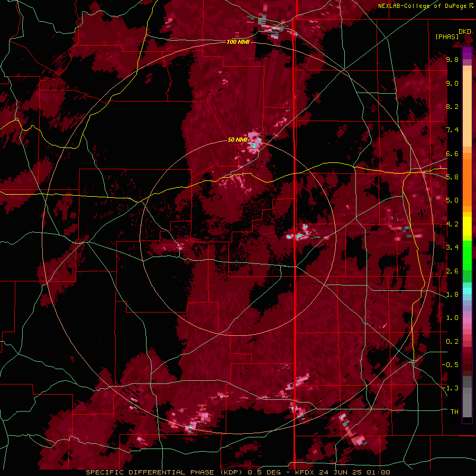Pick the purple segment atop the color bar

click(467, 53)
